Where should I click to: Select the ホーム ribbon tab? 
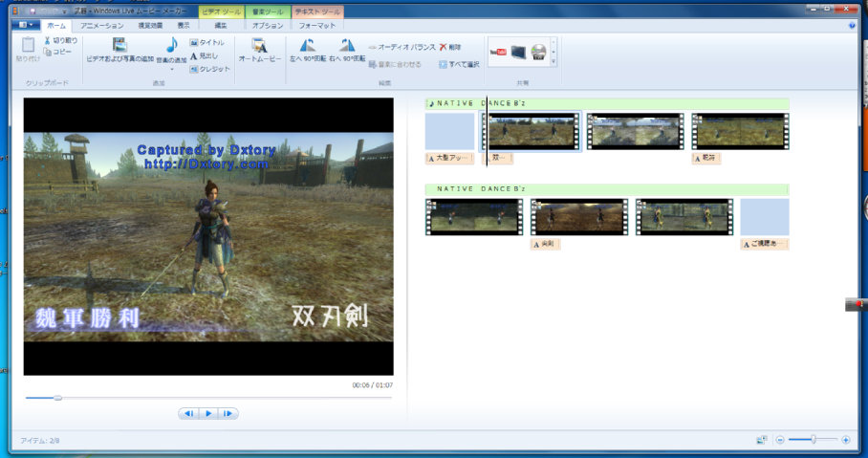pos(56,26)
